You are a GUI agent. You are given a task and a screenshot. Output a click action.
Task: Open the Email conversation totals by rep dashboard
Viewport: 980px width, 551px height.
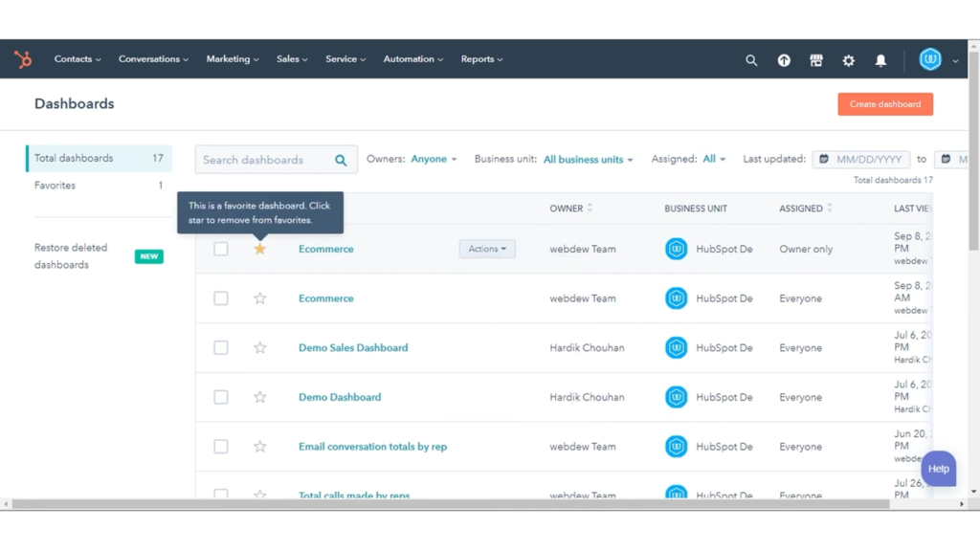tap(372, 446)
